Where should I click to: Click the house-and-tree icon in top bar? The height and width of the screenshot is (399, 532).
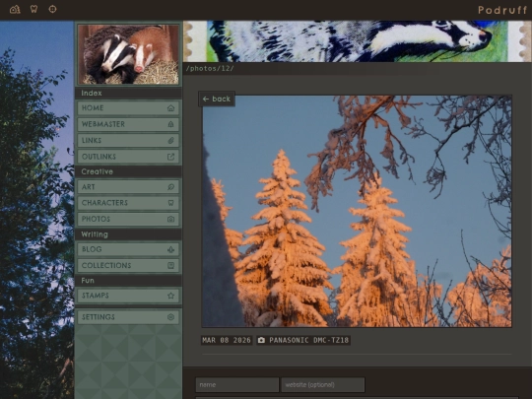[x=15, y=9]
